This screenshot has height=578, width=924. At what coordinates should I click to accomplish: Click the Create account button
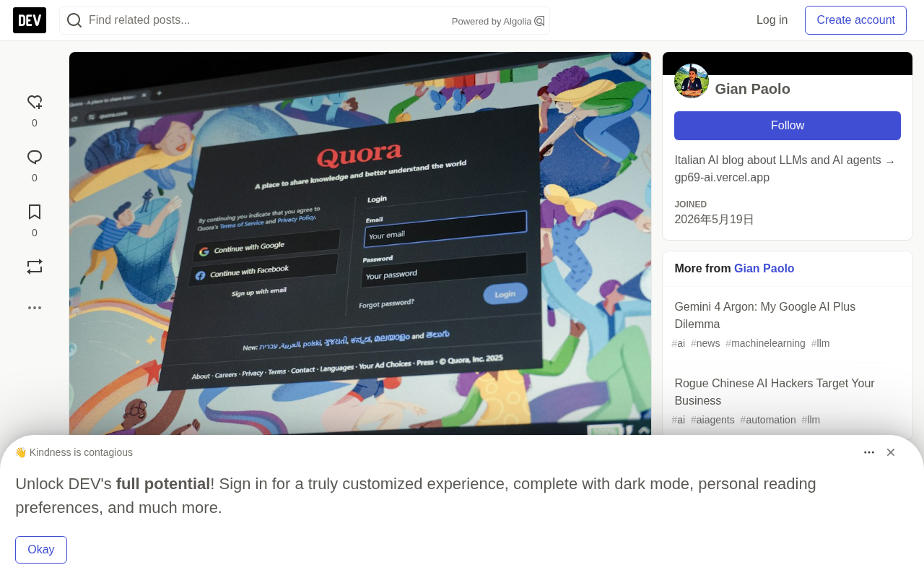pyautogui.click(x=855, y=20)
